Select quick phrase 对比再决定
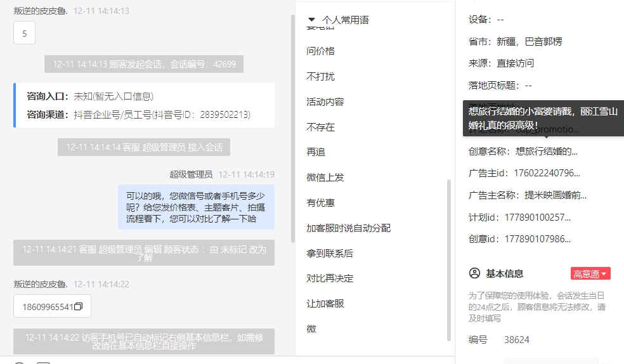The image size is (624, 364). pos(330,278)
